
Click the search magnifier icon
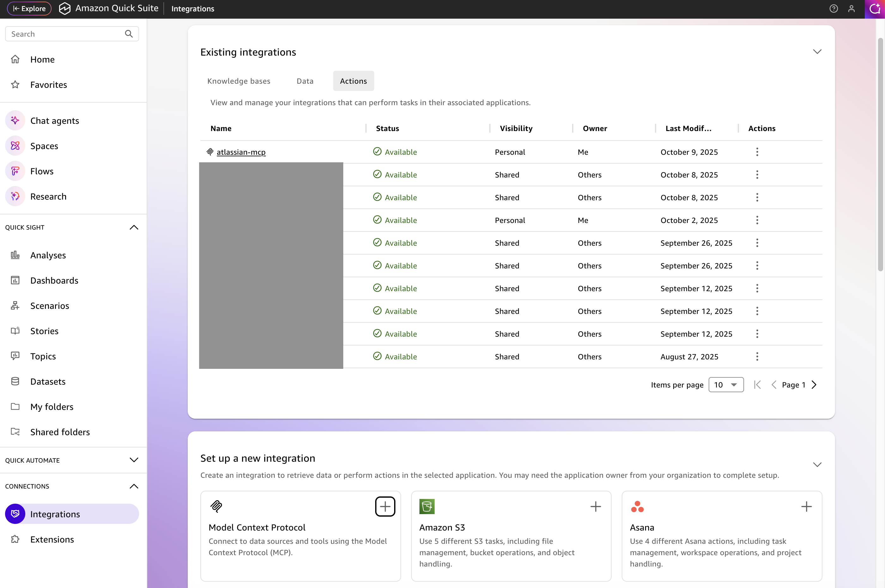(129, 34)
